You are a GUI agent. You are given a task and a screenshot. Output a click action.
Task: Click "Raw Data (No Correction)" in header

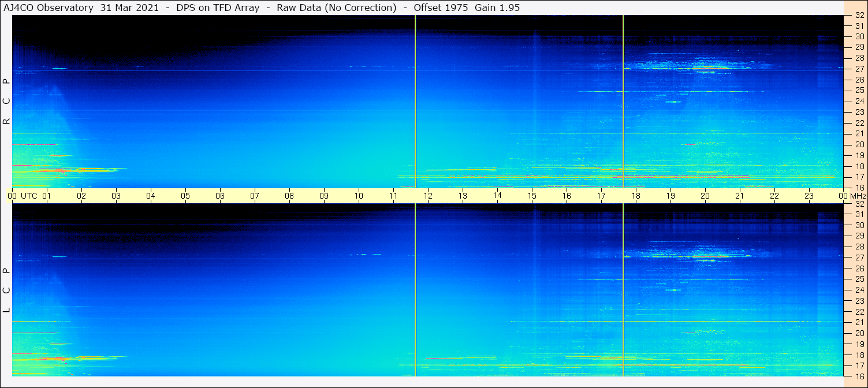point(337,8)
